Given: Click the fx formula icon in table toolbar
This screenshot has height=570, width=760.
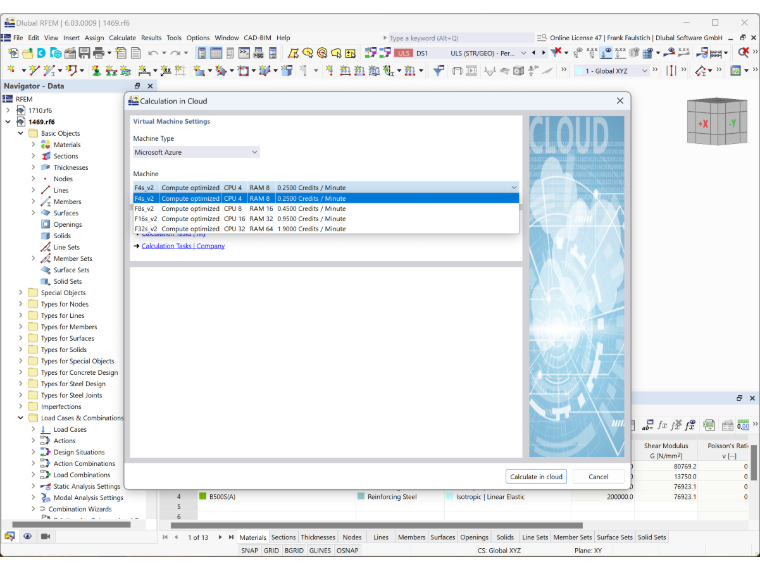Looking at the screenshot, I should (662, 425).
